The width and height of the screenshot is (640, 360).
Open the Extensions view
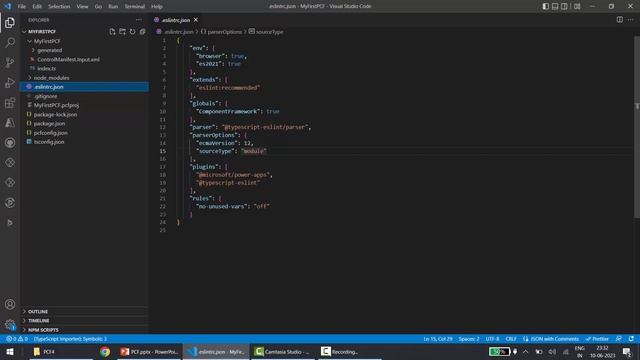coord(10,102)
